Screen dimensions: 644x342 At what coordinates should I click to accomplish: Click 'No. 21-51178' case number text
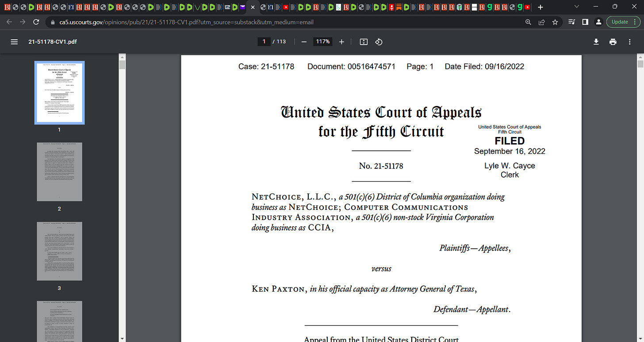tap(381, 166)
